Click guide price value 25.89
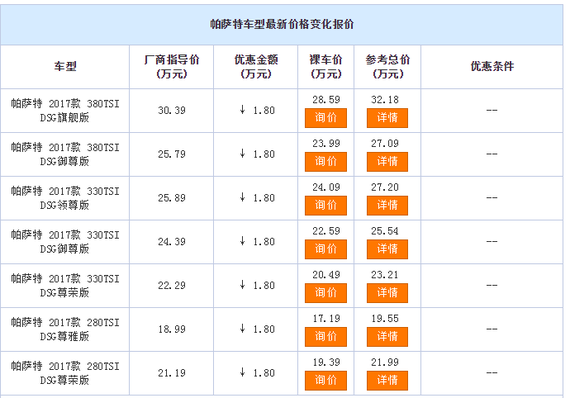The height and width of the screenshot is (398, 570). coord(172,198)
